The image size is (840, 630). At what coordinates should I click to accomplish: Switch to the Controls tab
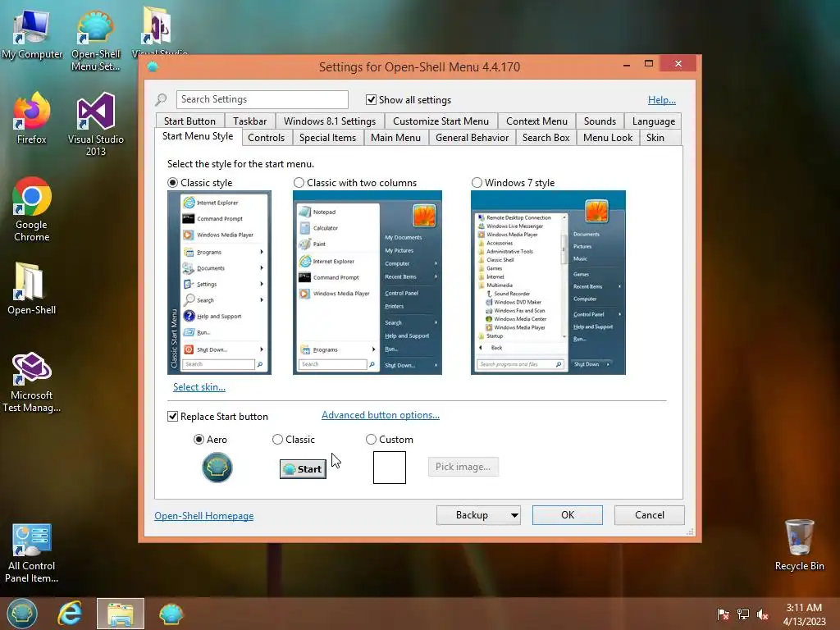tap(267, 138)
